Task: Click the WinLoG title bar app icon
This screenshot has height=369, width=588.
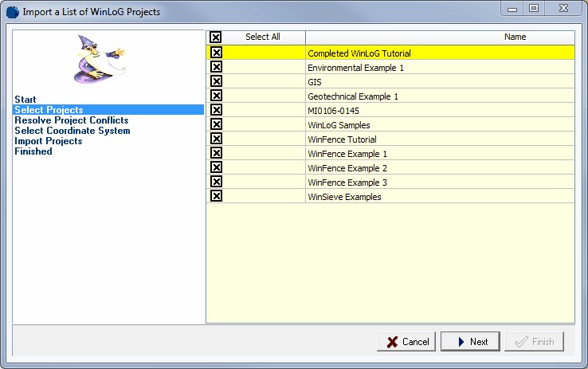Action: pos(12,11)
